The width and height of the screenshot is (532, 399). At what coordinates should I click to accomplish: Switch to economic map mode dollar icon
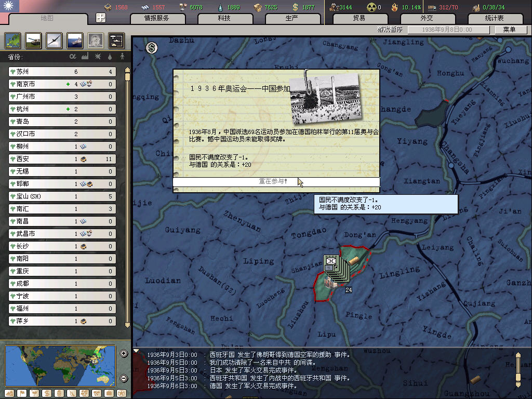pos(47,393)
